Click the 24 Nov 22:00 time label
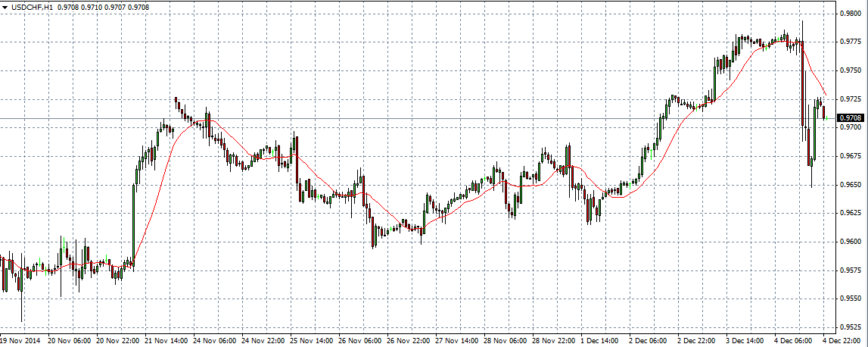 click(262, 339)
